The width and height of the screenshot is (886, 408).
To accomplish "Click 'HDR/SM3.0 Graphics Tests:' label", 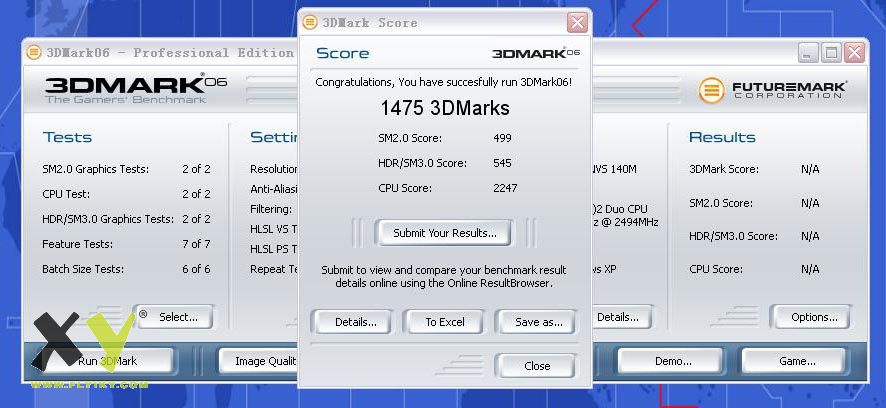I will click(x=108, y=219).
